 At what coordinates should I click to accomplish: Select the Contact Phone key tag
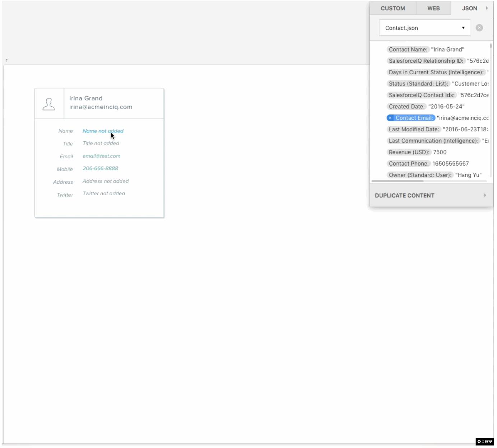click(409, 164)
